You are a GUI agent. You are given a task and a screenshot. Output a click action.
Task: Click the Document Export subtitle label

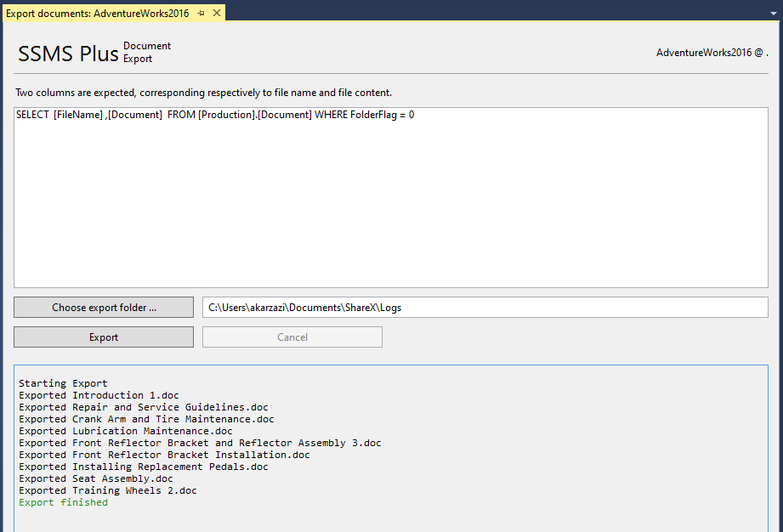[x=146, y=53]
